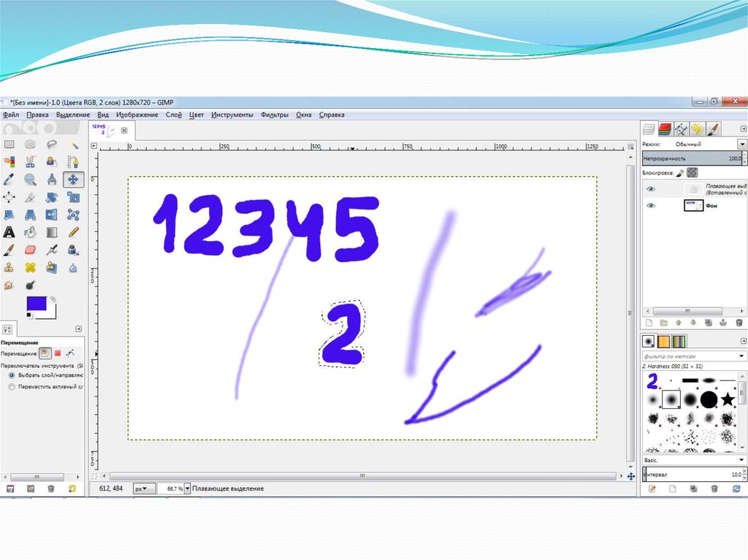This screenshot has width=748, height=560.
Task: Select the Shear tool
Action: (9, 215)
